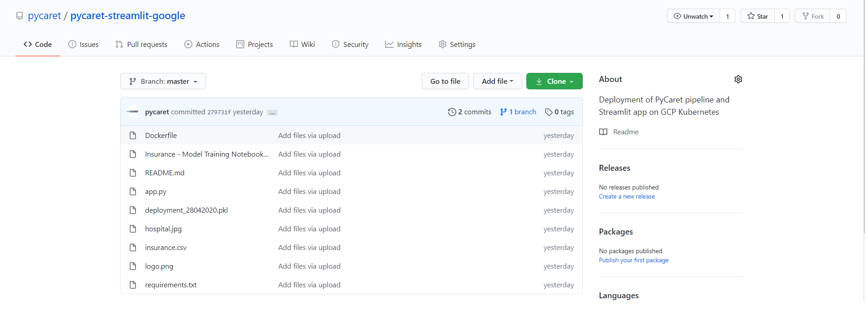Open app.py's 'Add files via upload' commit
This screenshot has height=311, width=868.
tap(309, 191)
